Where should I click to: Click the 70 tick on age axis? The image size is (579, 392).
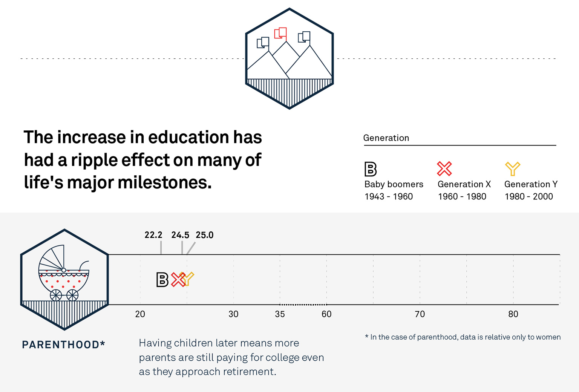(x=420, y=314)
